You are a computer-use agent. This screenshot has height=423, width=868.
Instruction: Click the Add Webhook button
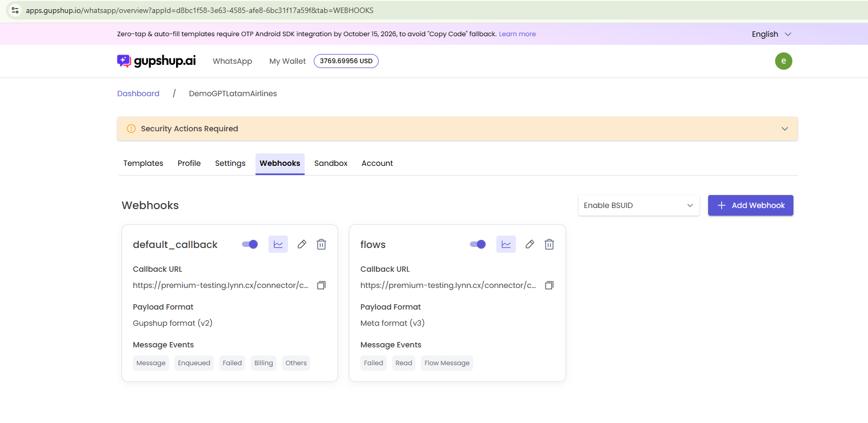(751, 205)
